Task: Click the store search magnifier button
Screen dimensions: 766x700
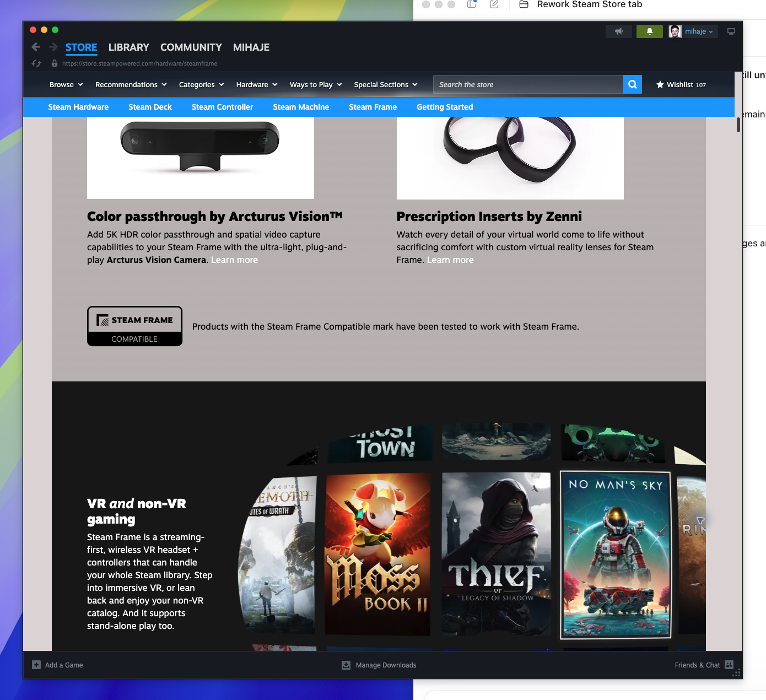Action: click(x=633, y=84)
